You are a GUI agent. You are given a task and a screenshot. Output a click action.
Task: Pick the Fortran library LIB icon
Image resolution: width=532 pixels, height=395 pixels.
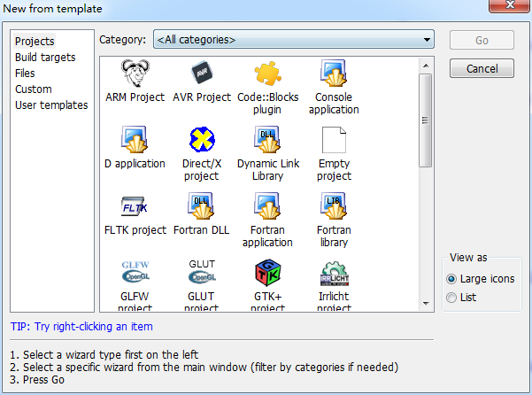[x=334, y=206]
